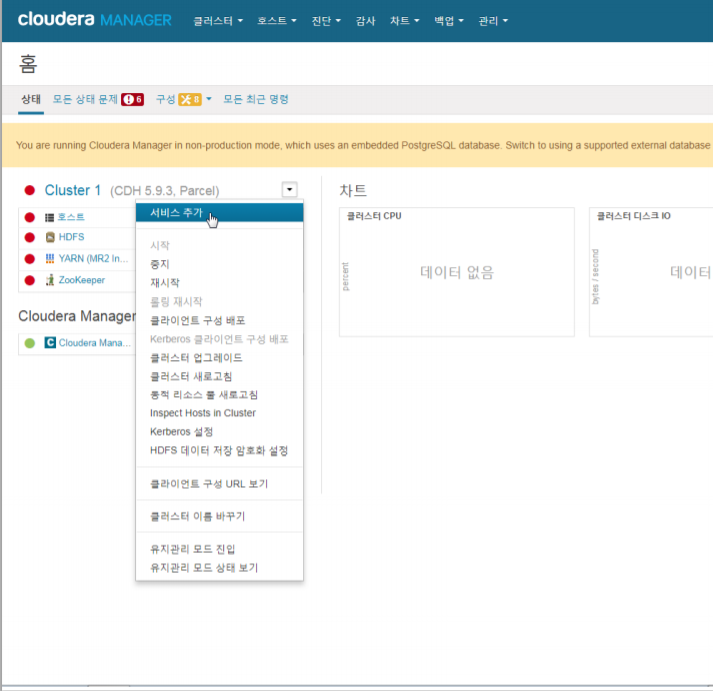
Task: Toggle the Cluster 1 actions dropdown arrow
Action: coord(289,189)
